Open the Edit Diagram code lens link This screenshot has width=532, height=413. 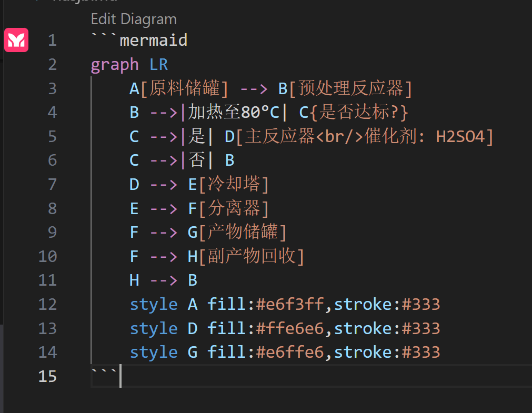pyautogui.click(x=134, y=19)
